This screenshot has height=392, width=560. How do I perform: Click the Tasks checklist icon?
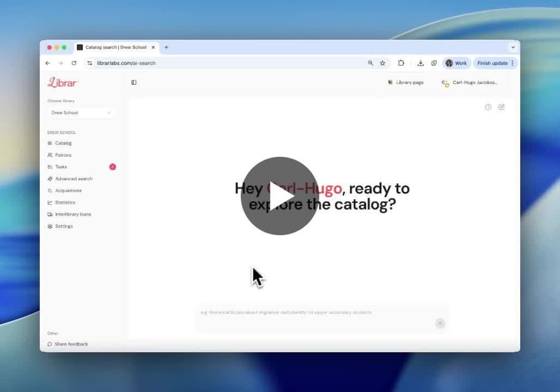pos(50,167)
